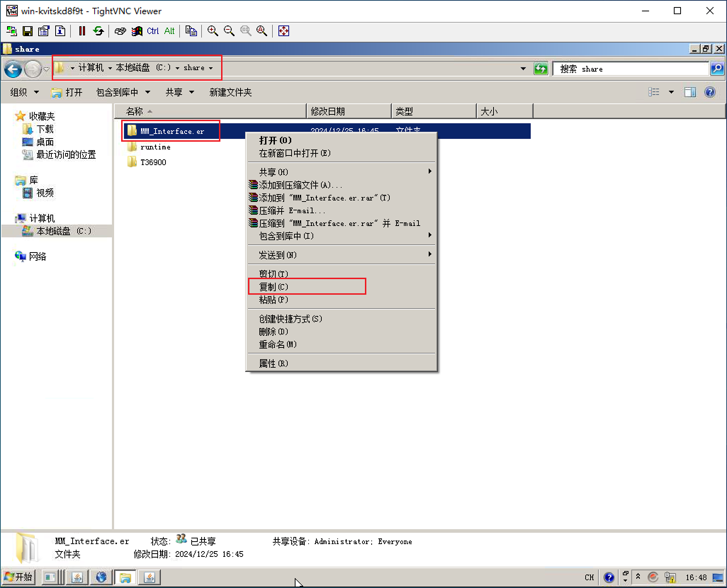Choose 复制(C) from the context menu
This screenshot has height=588, width=727.
click(x=341, y=287)
